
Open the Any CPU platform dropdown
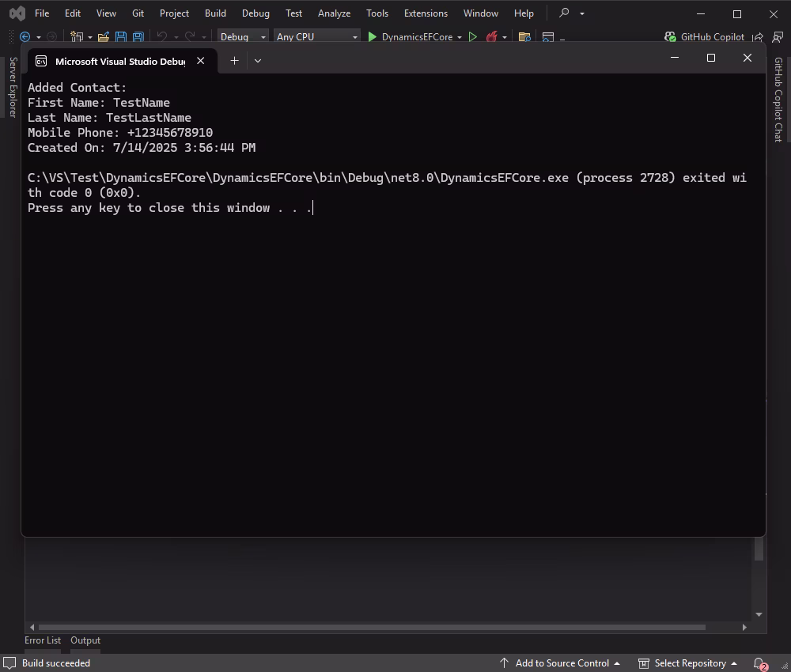coord(317,37)
